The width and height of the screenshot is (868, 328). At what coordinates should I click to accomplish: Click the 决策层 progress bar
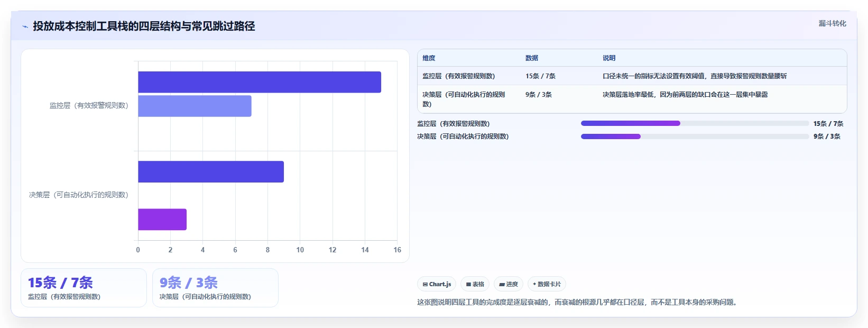point(695,136)
